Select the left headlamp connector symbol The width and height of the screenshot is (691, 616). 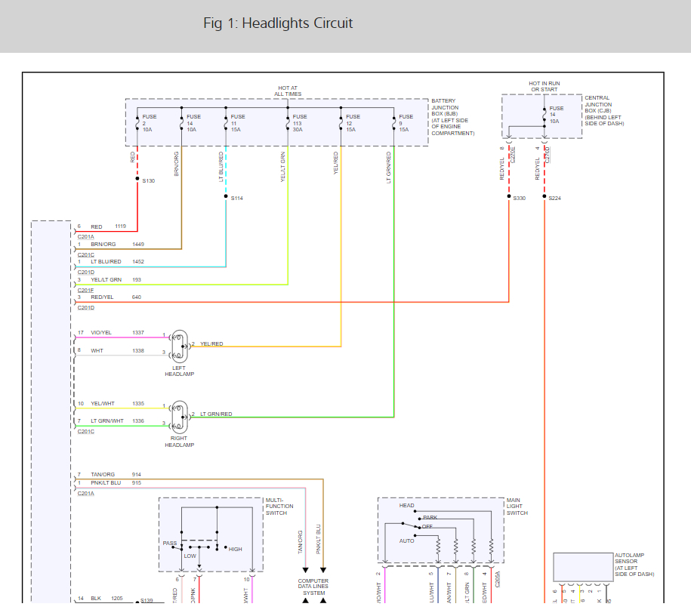click(x=180, y=346)
